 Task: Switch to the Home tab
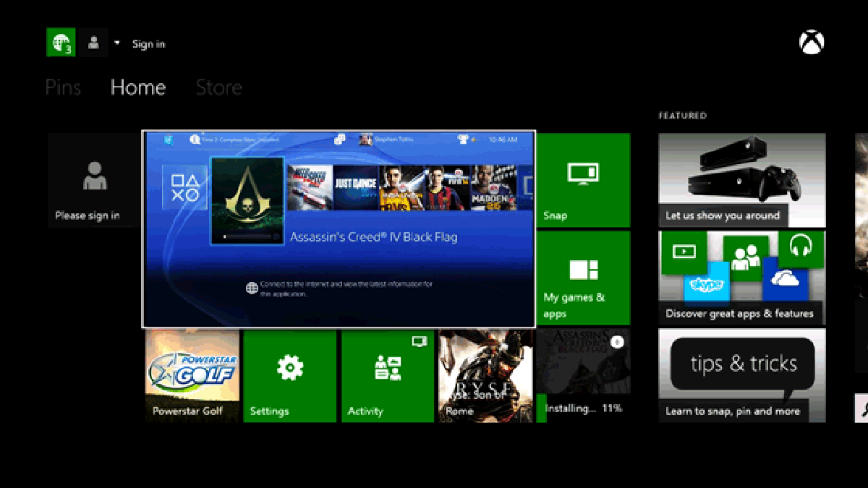138,87
